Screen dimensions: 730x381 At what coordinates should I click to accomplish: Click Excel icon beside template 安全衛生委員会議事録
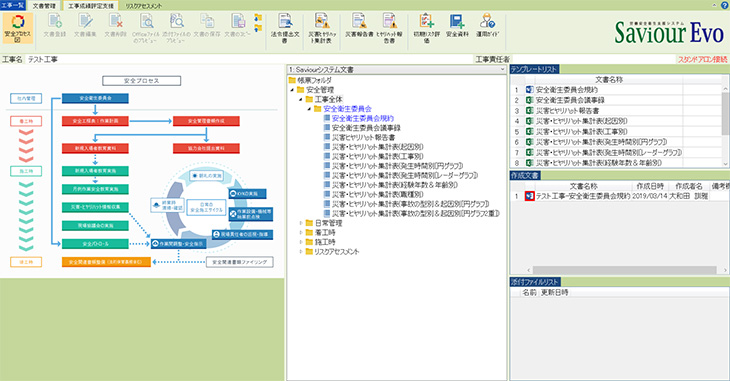click(x=529, y=100)
